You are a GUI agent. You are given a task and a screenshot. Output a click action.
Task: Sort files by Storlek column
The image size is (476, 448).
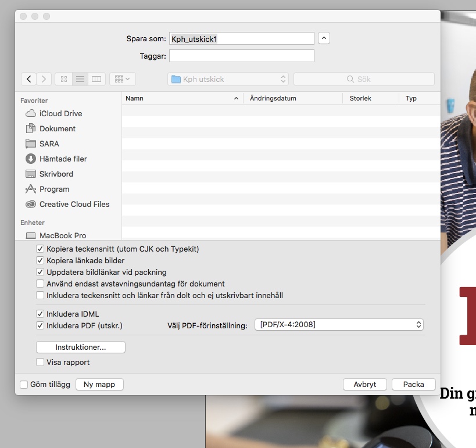(371, 98)
